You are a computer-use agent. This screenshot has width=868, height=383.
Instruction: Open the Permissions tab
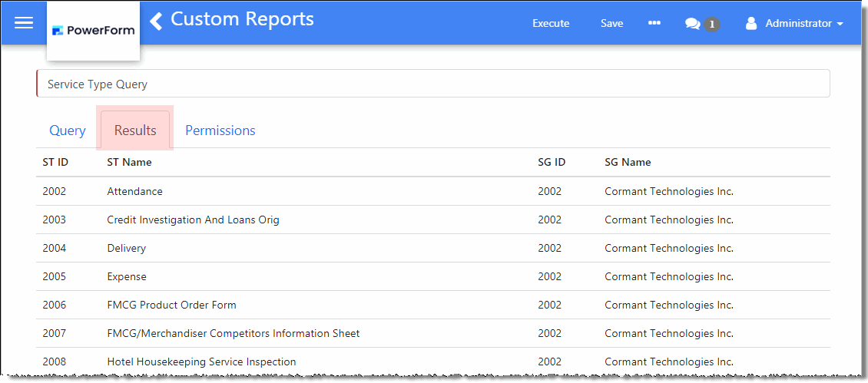pyautogui.click(x=220, y=130)
